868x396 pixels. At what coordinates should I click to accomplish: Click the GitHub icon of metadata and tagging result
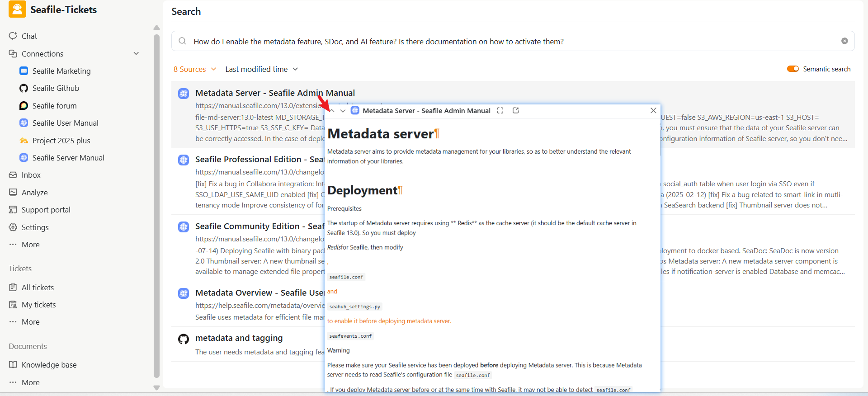(184, 339)
